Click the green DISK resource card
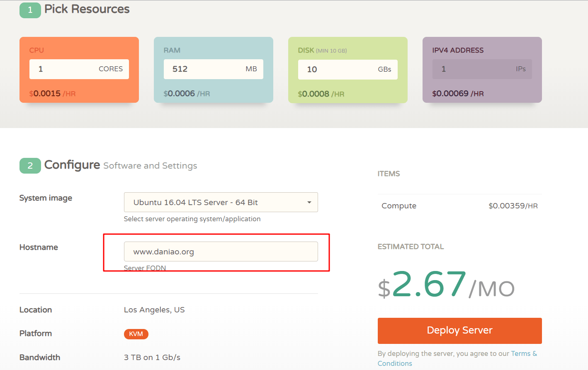Image resolution: width=588 pixels, height=370 pixels. pos(348,70)
